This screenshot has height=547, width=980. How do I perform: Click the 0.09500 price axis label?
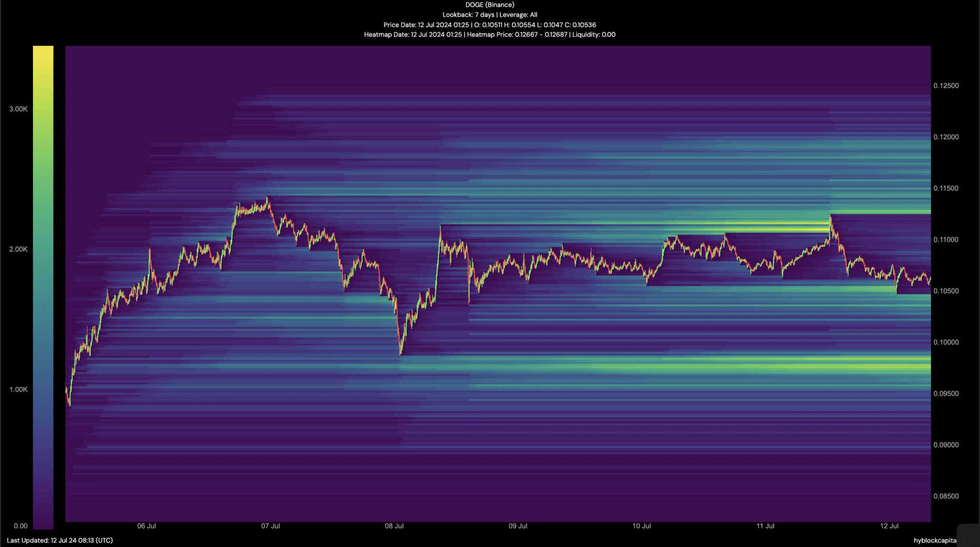(x=946, y=394)
